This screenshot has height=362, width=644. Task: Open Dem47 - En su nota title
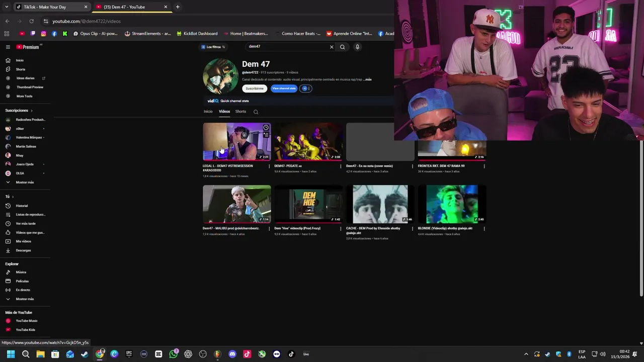point(369,166)
